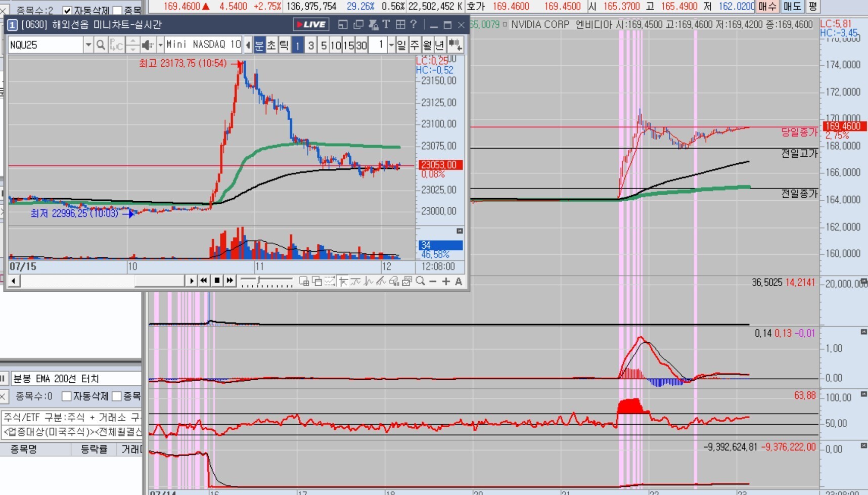Zoom out using minus icon on mini chart
The height and width of the screenshot is (495, 868).
(433, 281)
